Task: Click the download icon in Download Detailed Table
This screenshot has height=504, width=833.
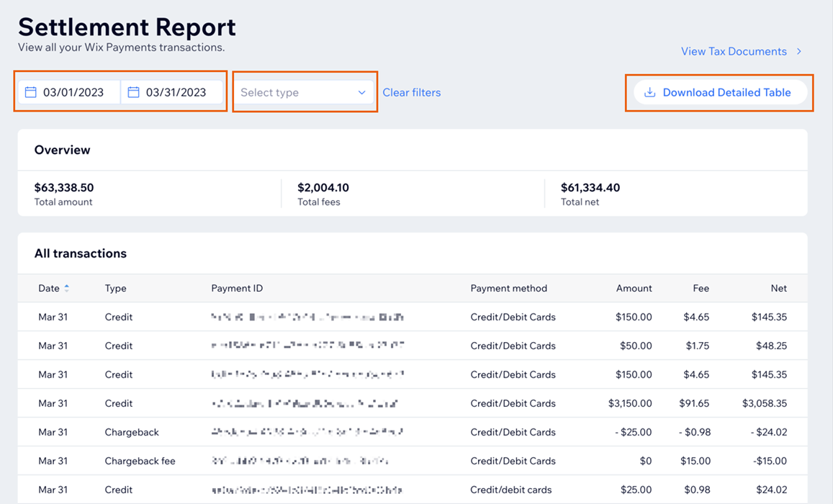Action: [649, 92]
